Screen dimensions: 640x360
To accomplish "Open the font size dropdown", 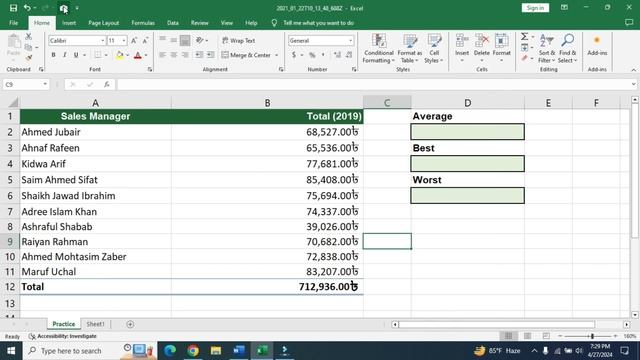I will 124,40.
